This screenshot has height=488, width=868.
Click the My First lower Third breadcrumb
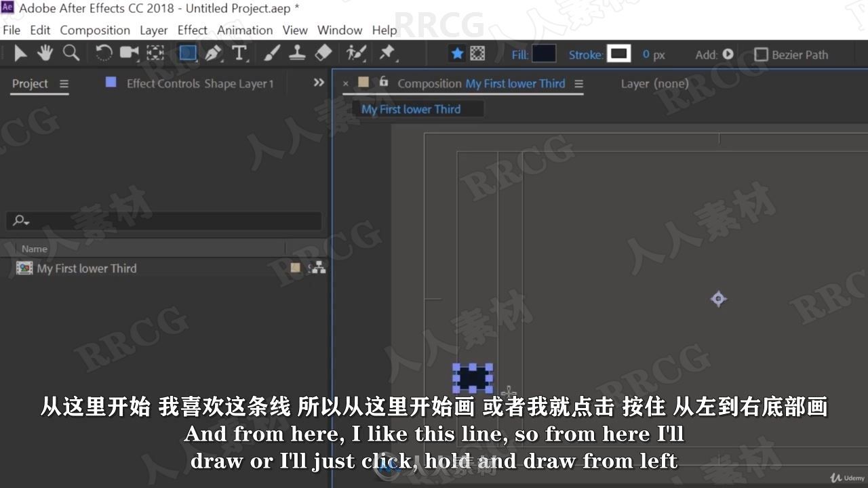click(x=411, y=109)
